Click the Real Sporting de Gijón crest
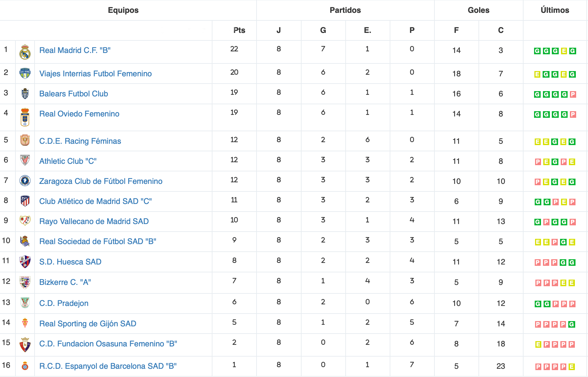The height and width of the screenshot is (377, 588). point(25,323)
